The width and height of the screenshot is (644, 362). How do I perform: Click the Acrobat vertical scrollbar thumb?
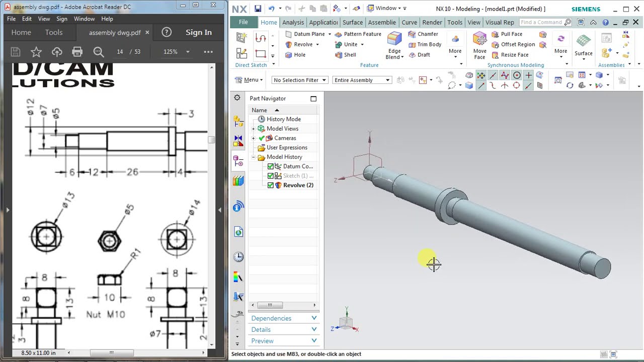tap(212, 140)
